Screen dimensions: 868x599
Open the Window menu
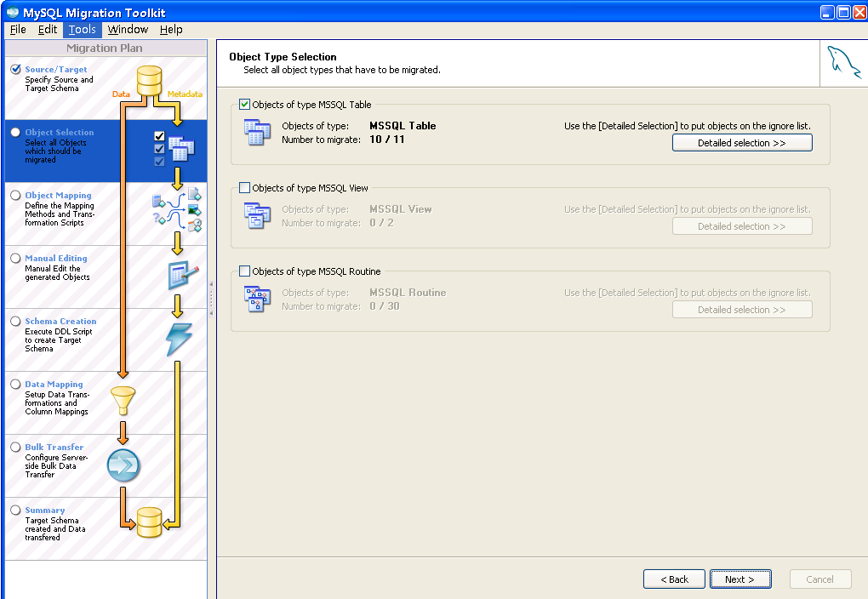(x=128, y=29)
